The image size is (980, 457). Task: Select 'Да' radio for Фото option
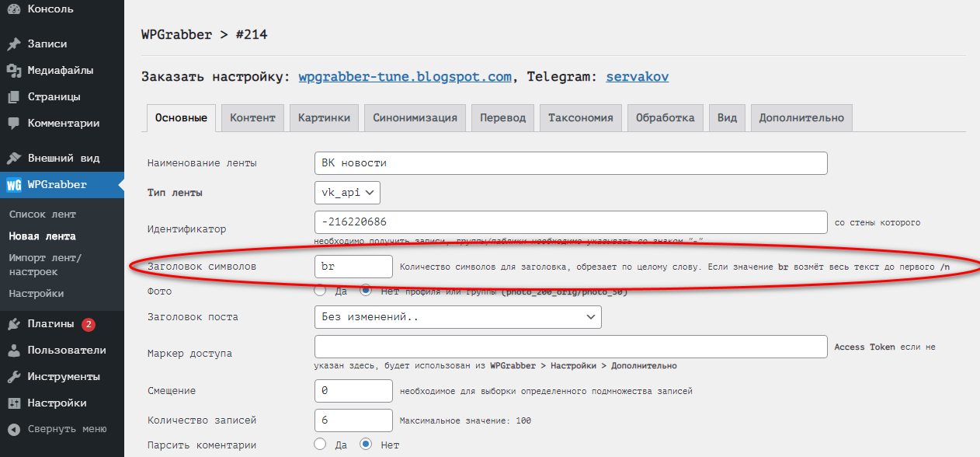pos(320,291)
